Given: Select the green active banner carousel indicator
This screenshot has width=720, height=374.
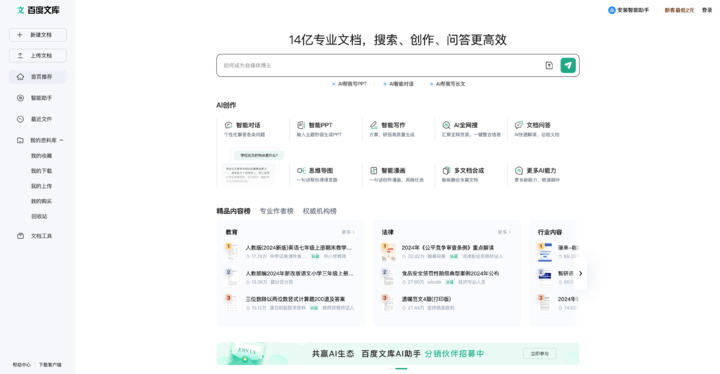Looking at the screenshot, I should pyautogui.click(x=401, y=368).
